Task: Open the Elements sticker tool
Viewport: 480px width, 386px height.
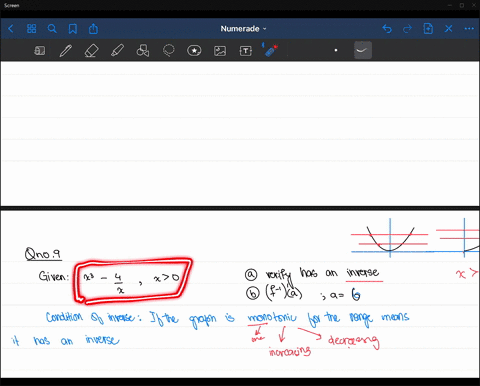Action: (x=194, y=51)
